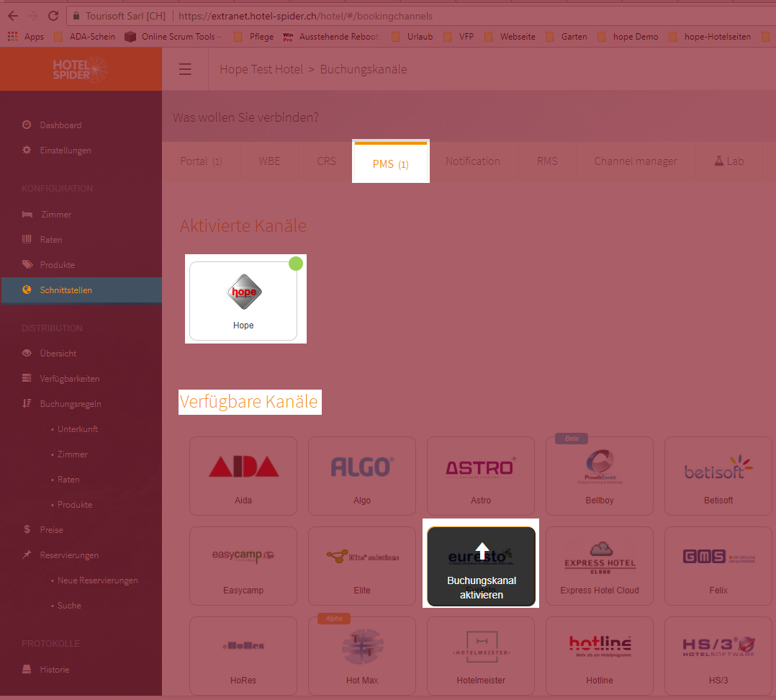Viewport: 776px width, 700px height.
Task: Select the Astro channel card
Action: pos(481,476)
